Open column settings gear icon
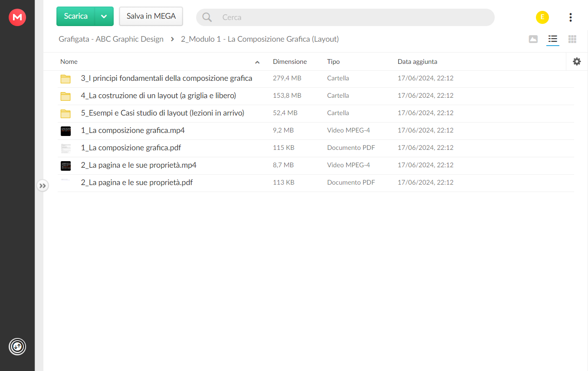The width and height of the screenshot is (588, 371). click(577, 62)
